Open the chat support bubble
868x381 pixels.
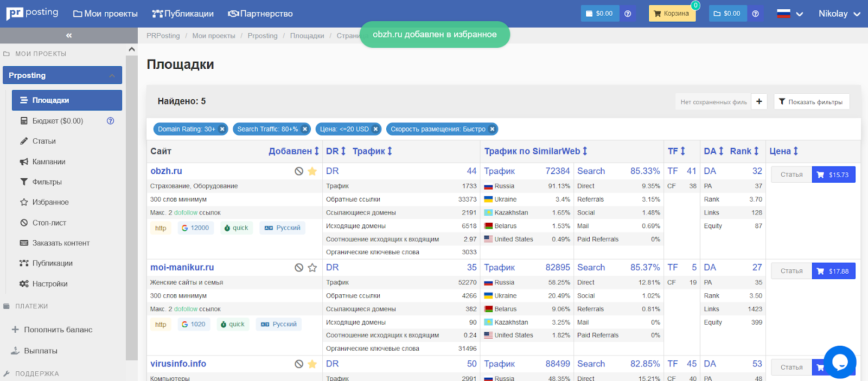(840, 361)
